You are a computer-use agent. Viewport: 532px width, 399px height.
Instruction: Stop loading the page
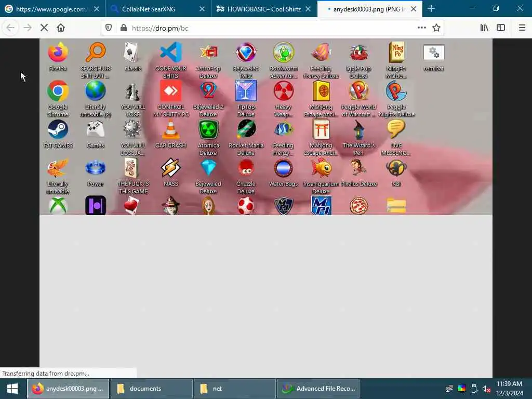[44, 28]
